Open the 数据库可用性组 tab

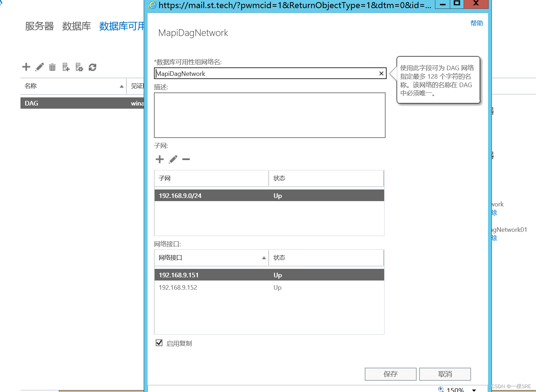pyautogui.click(x=121, y=26)
